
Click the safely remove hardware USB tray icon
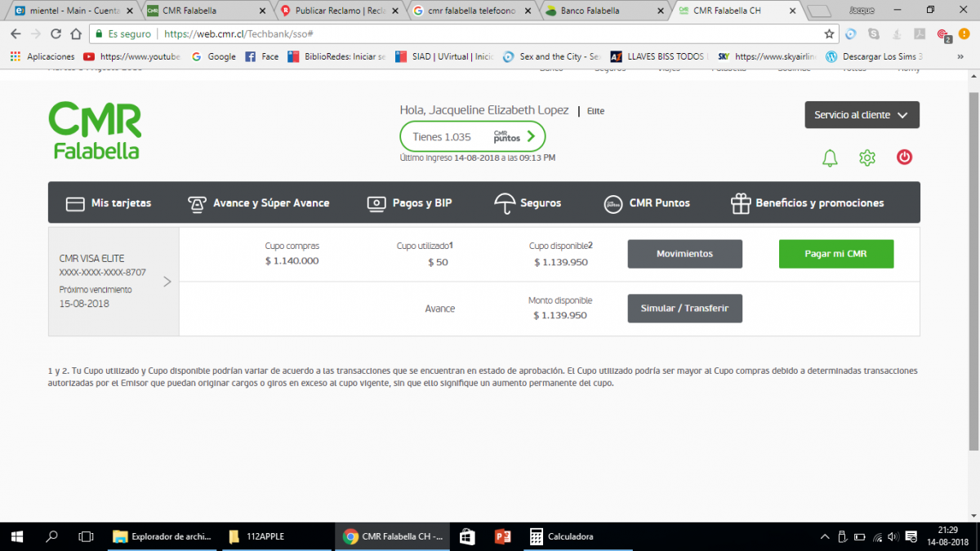click(x=843, y=536)
